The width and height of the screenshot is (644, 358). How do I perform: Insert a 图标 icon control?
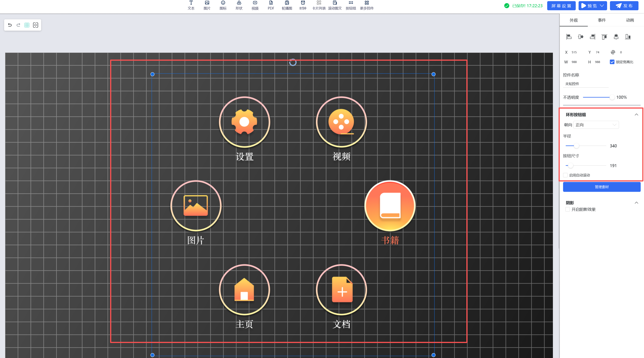(x=223, y=5)
